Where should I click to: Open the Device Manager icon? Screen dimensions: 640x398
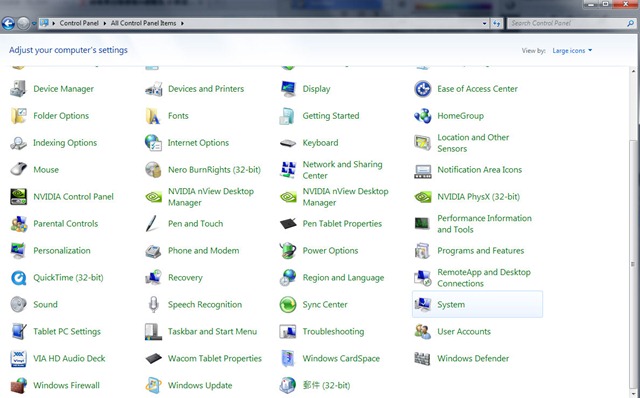(18, 89)
